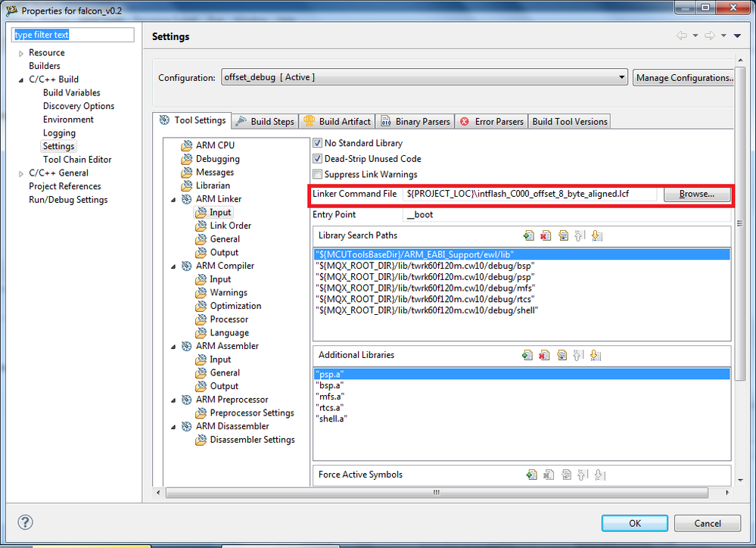Viewport: 756px width, 548px height.
Task: Click the delete icon in Additional Libraries
Action: (x=544, y=355)
